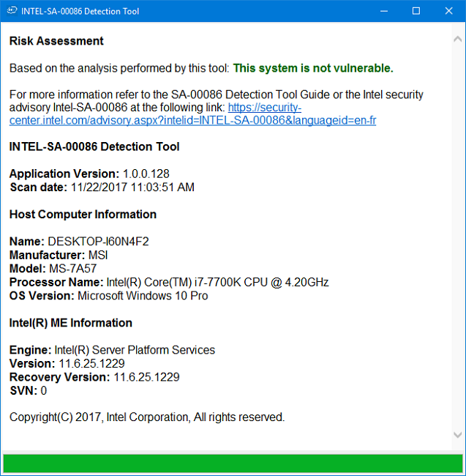This screenshot has height=476, width=466.
Task: Click the Intel(R) ME Information heading
Action: (x=71, y=323)
